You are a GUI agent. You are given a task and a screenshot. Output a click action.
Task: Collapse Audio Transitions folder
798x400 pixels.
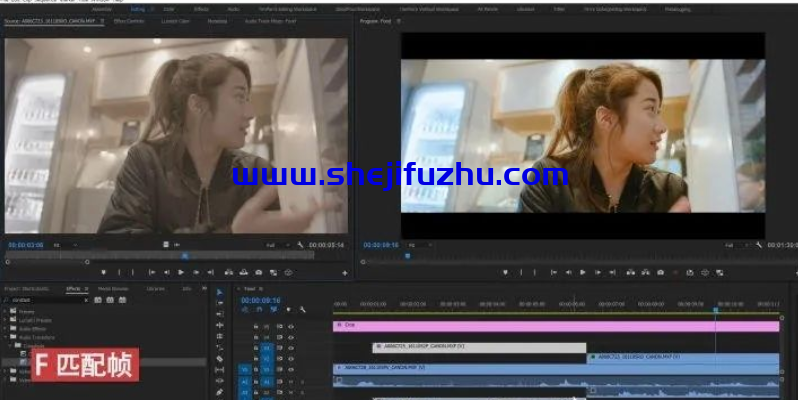click(x=6, y=337)
